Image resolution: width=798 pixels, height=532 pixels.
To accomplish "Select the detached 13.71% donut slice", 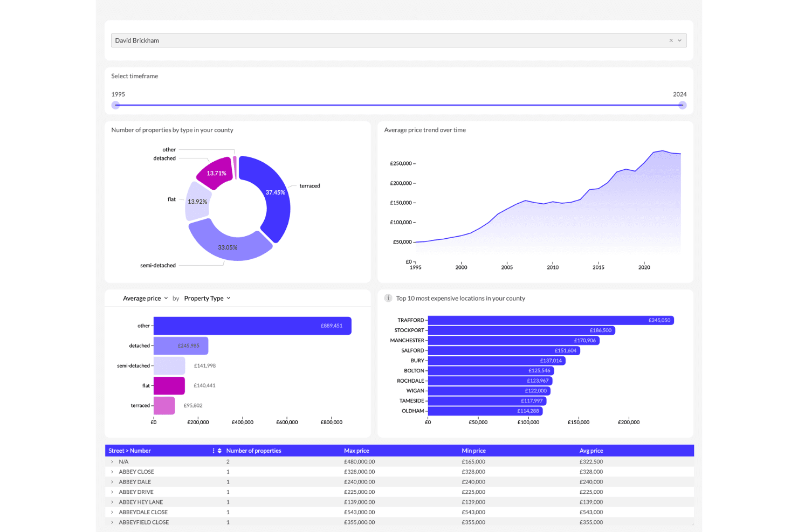I will (x=216, y=172).
